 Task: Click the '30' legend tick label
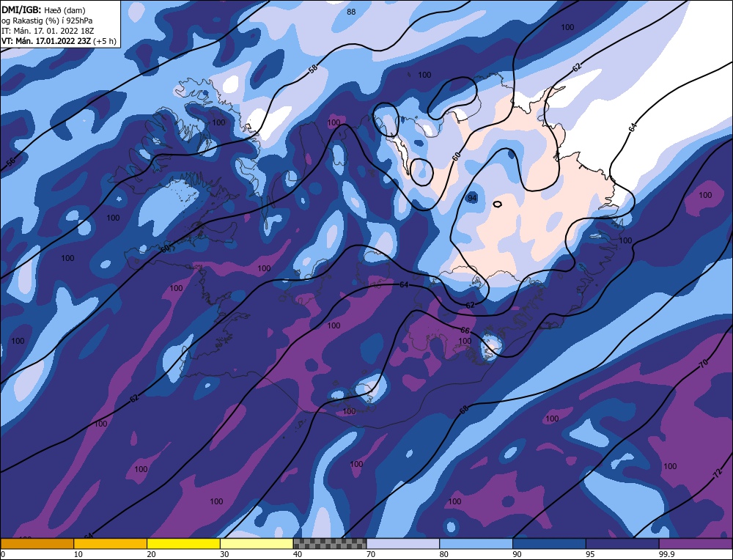[x=224, y=554]
